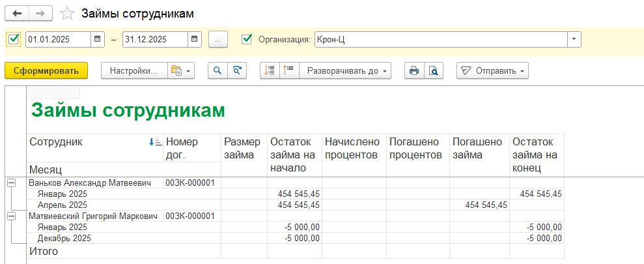Collapse the Ваньков Александр Матвеевич group

click(x=12, y=183)
